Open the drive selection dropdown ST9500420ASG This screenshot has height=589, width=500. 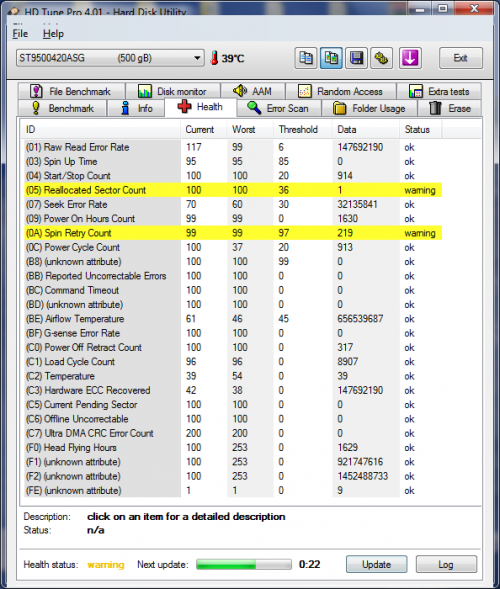click(110, 58)
